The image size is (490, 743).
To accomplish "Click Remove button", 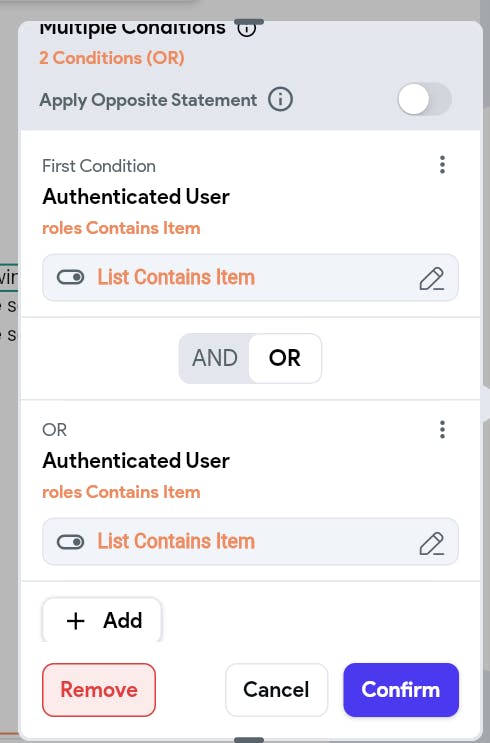I will [99, 690].
